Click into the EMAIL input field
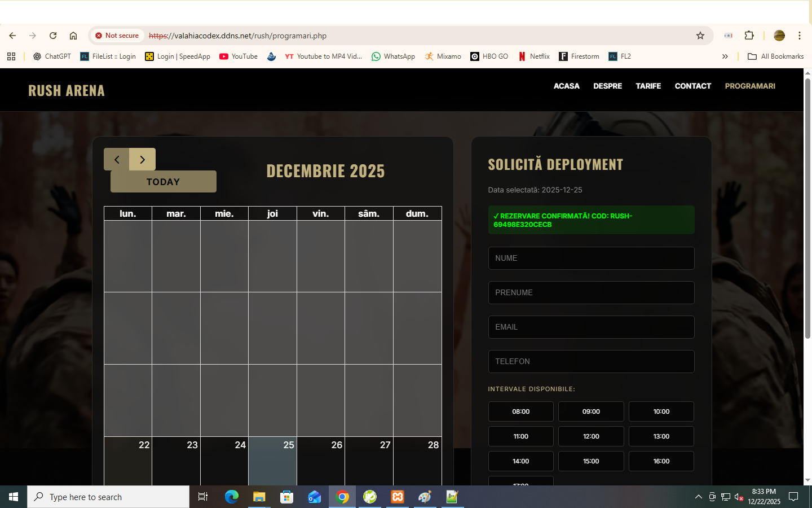Screen dimensions: 812x508 [x=590, y=327]
